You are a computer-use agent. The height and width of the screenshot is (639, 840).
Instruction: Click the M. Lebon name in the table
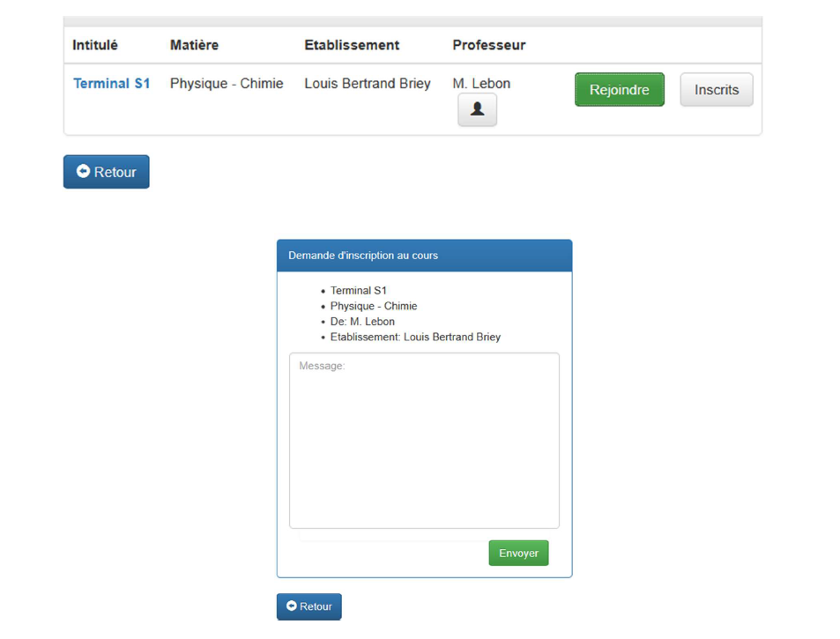(x=481, y=84)
